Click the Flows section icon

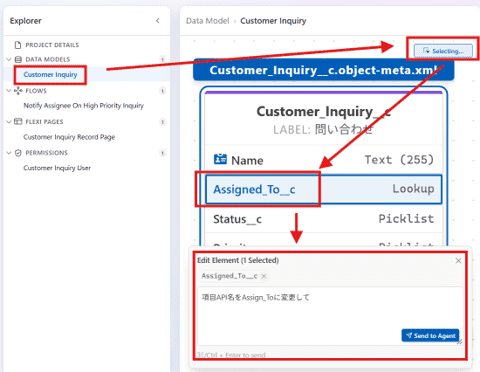(18, 90)
